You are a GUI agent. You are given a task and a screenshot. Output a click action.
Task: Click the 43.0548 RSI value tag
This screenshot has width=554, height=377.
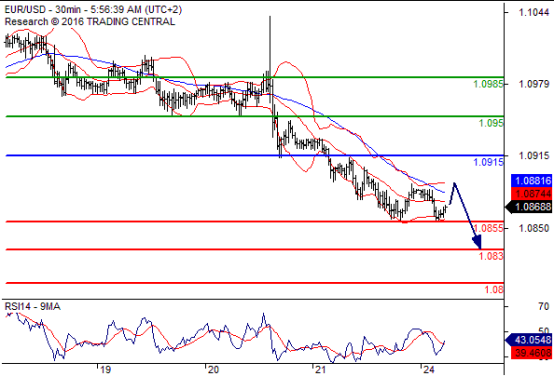coord(529,340)
